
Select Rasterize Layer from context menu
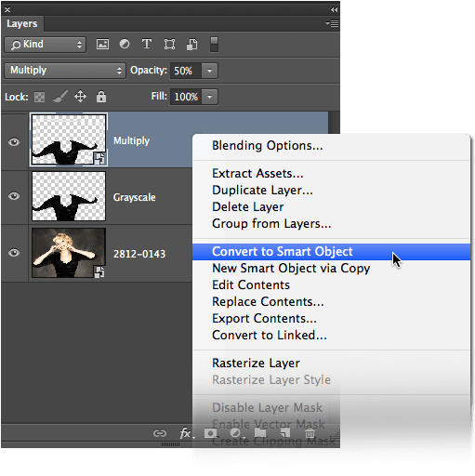tap(256, 363)
